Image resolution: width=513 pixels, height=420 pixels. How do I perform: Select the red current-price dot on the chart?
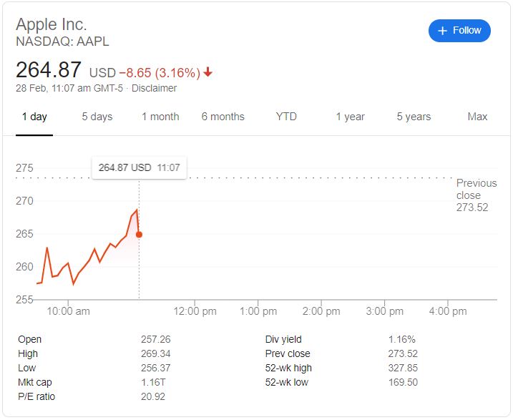point(139,235)
